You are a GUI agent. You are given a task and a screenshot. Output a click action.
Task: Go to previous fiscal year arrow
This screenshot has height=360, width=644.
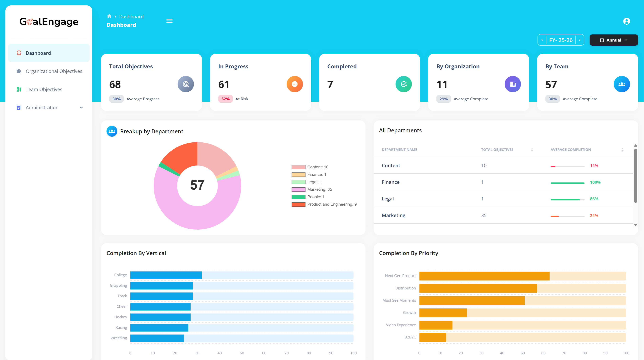click(x=542, y=40)
